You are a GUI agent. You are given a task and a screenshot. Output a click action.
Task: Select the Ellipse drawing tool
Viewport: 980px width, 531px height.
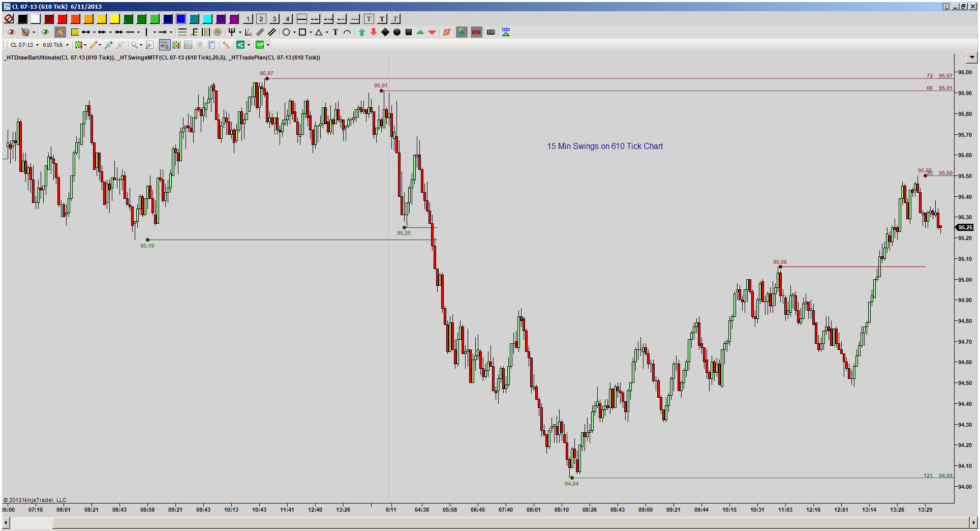tap(285, 32)
